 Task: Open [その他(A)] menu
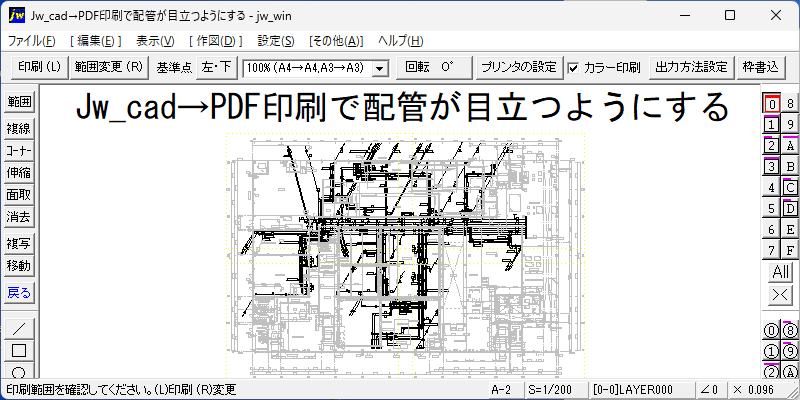[x=336, y=41]
